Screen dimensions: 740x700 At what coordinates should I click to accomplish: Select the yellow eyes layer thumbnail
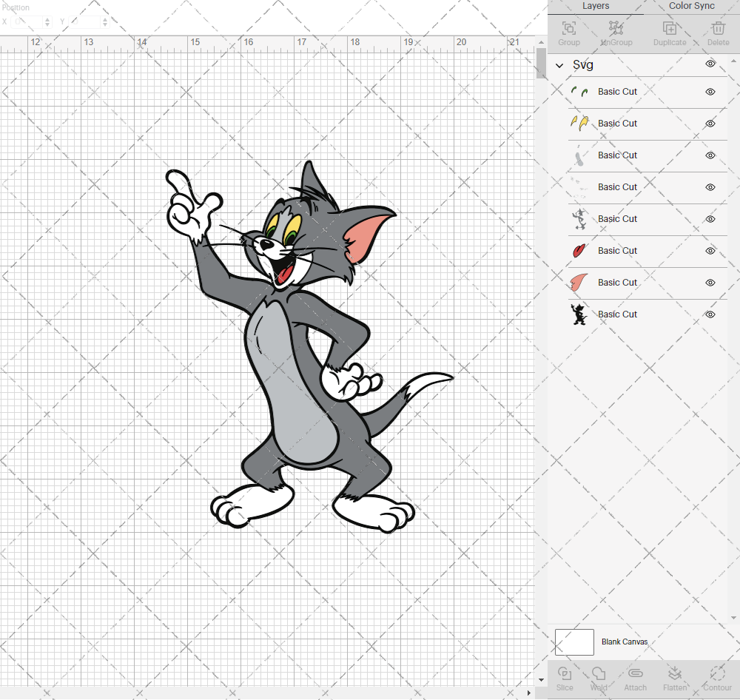(579, 123)
